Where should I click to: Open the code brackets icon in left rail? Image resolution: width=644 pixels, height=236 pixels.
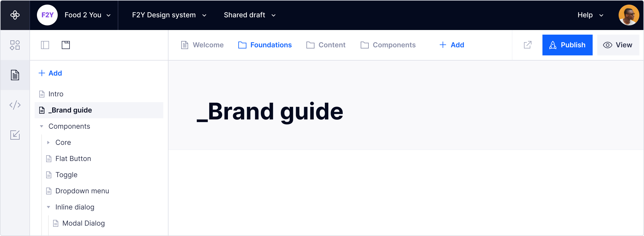pyautogui.click(x=15, y=105)
